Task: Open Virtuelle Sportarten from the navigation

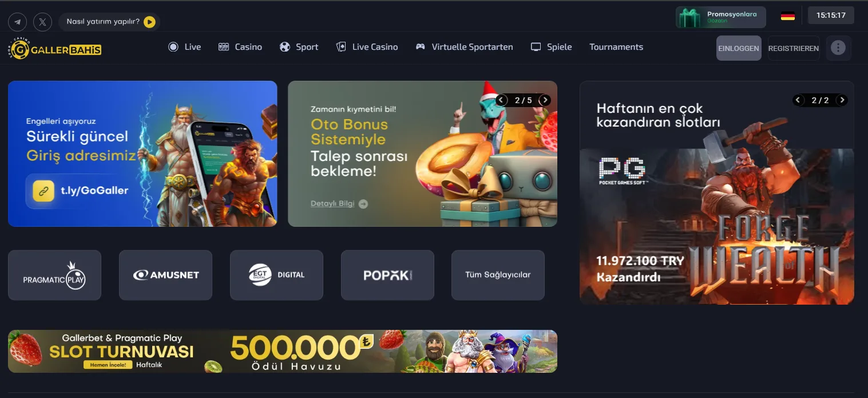Action: coord(464,47)
